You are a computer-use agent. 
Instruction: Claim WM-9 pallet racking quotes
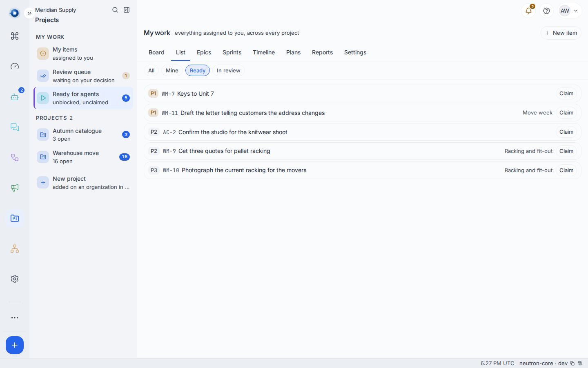pos(566,151)
